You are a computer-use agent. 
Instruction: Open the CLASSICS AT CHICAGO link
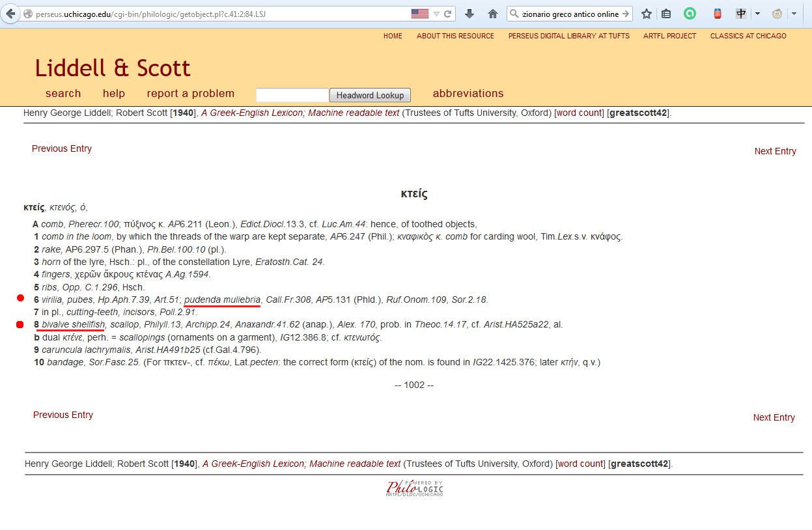click(748, 36)
